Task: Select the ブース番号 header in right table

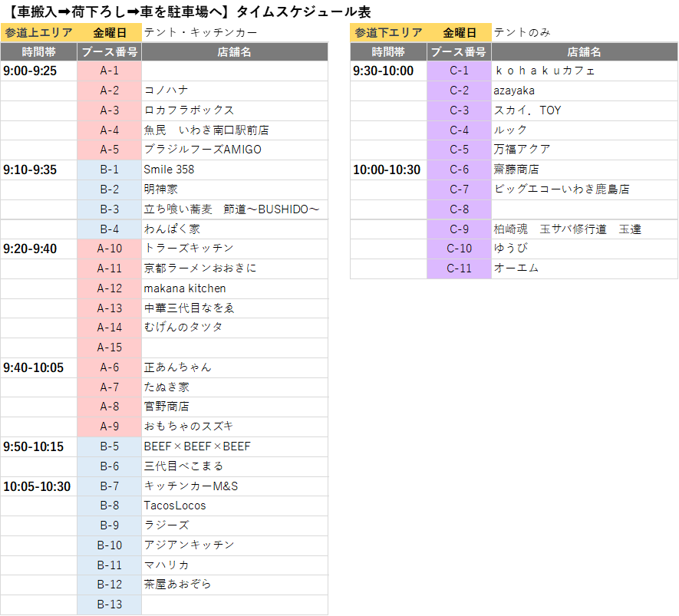Action: (459, 52)
